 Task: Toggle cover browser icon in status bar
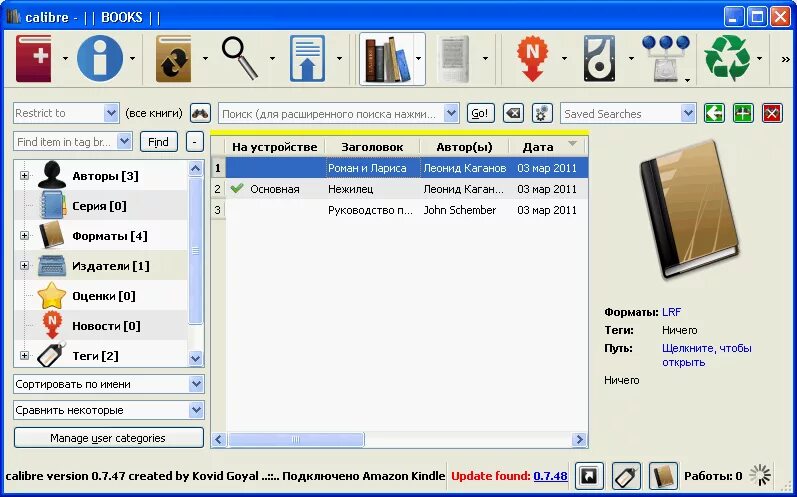click(589, 476)
